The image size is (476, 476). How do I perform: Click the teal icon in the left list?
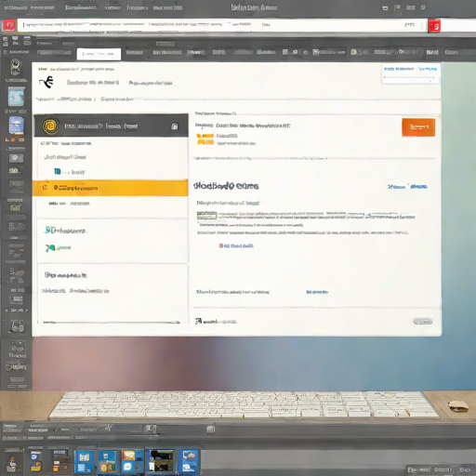(58, 171)
